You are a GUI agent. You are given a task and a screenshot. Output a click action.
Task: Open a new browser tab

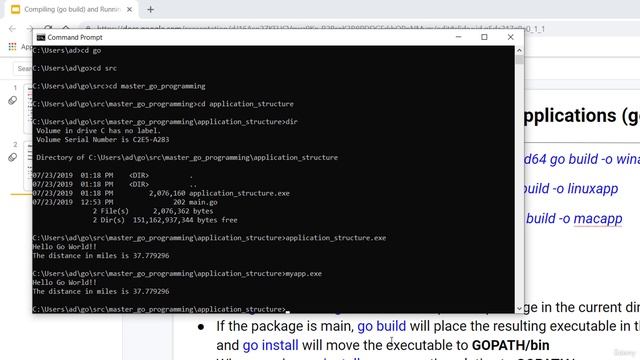point(150,9)
